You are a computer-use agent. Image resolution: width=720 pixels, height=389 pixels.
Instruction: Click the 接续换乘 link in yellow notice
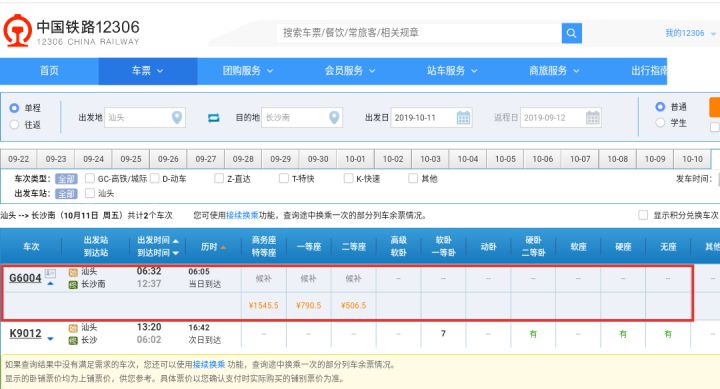tap(209, 365)
